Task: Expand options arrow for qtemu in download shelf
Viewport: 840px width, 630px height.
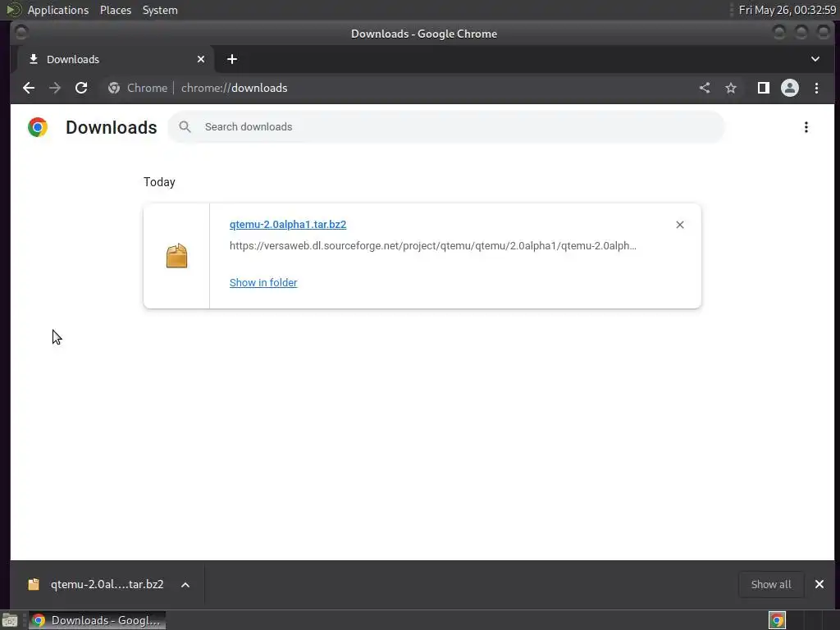Action: (x=185, y=584)
